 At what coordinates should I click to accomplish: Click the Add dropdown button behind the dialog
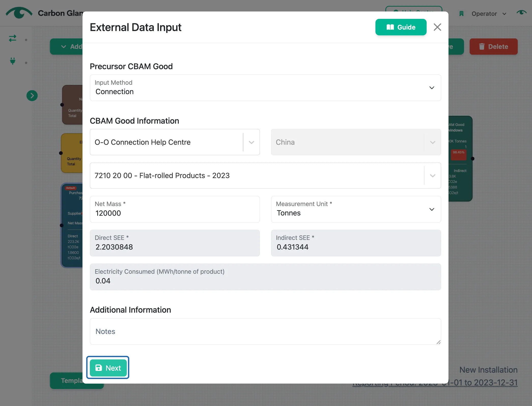pos(67,47)
